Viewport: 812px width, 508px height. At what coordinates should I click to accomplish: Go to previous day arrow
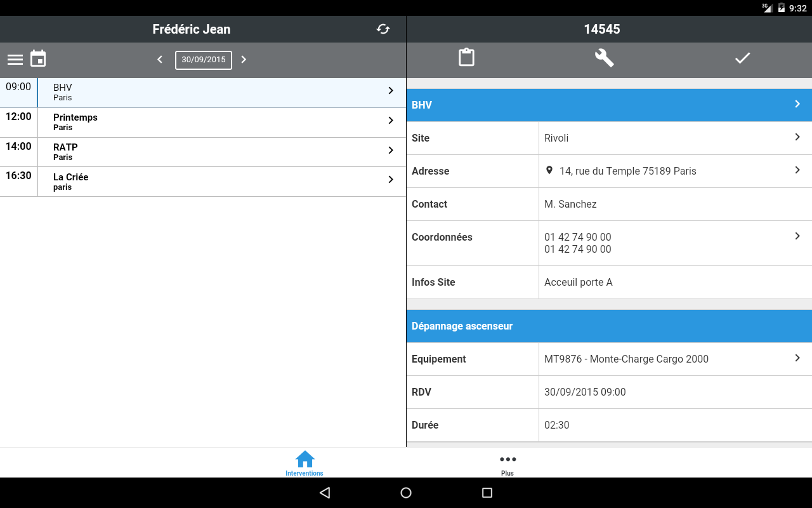tap(160, 60)
